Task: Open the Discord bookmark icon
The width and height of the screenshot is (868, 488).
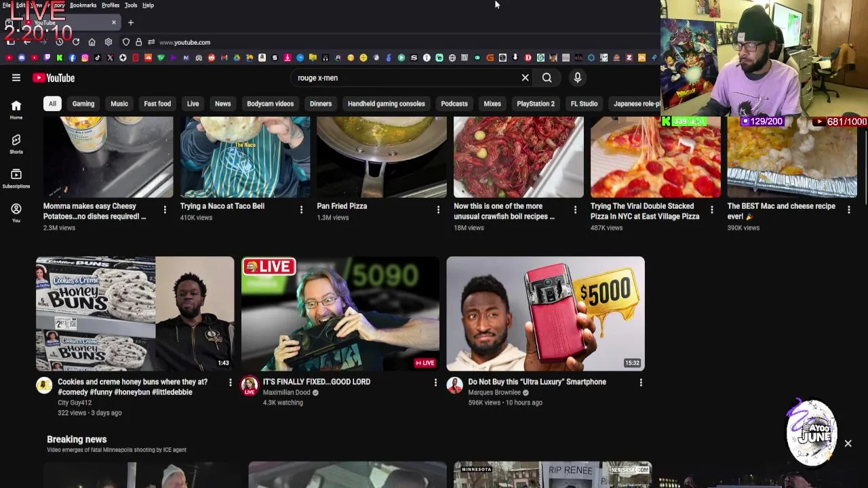Action: 22,58
